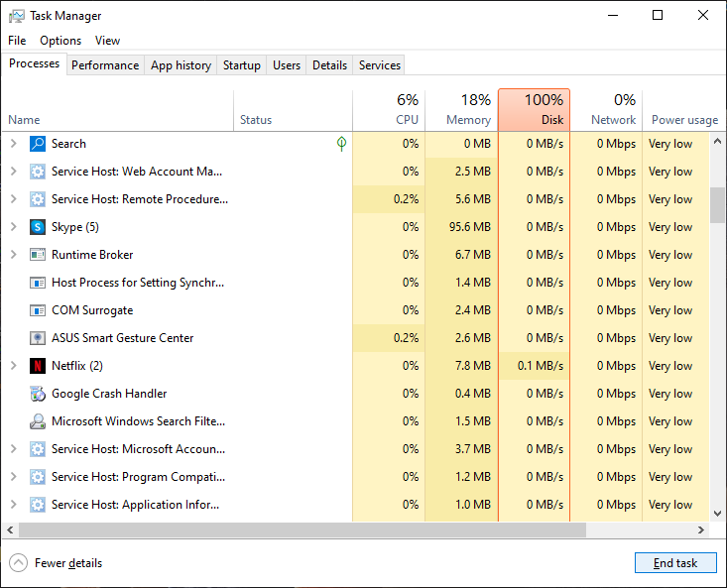The image size is (727, 588).
Task: Expand the Service Host: Application Information row
Action: (x=14, y=505)
